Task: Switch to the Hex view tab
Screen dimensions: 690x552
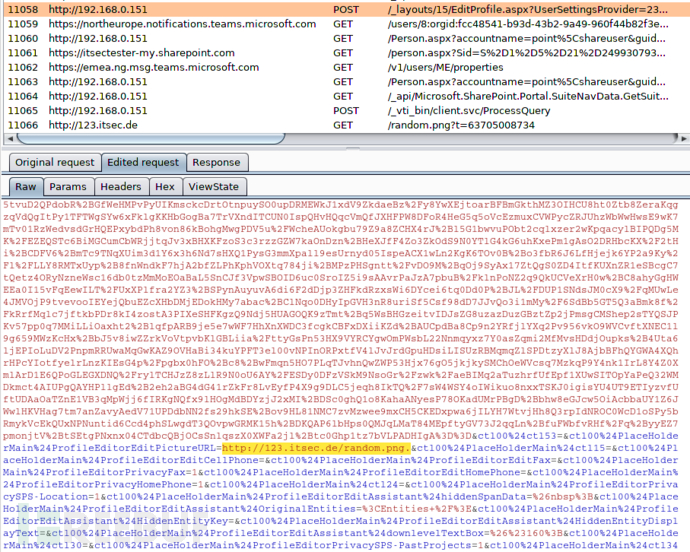Action: click(165, 187)
